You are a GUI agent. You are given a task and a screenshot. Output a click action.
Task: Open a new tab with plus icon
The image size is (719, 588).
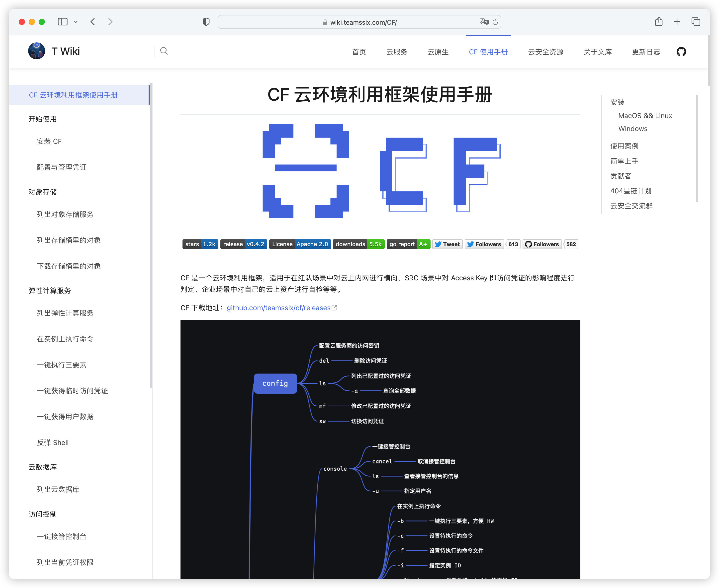(x=677, y=22)
